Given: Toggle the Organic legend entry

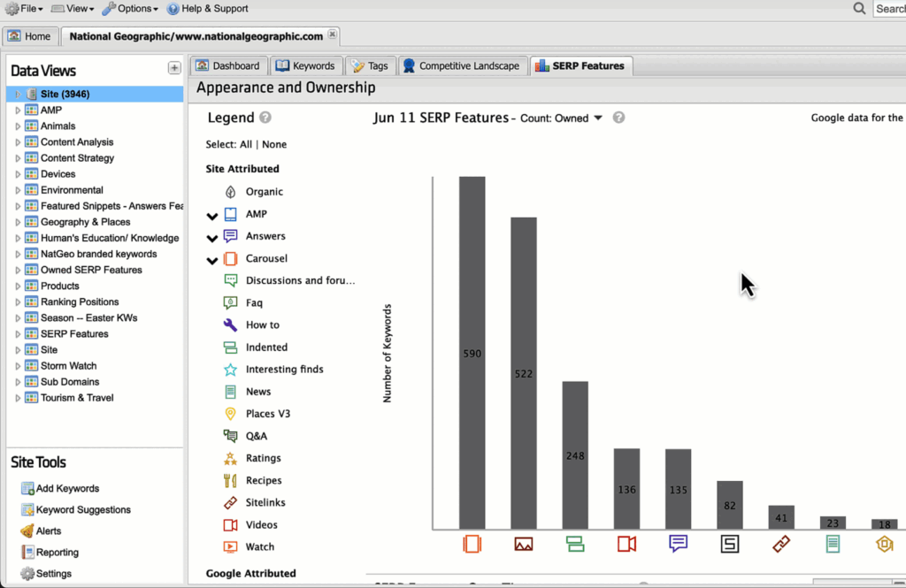Looking at the screenshot, I should pyautogui.click(x=254, y=192).
